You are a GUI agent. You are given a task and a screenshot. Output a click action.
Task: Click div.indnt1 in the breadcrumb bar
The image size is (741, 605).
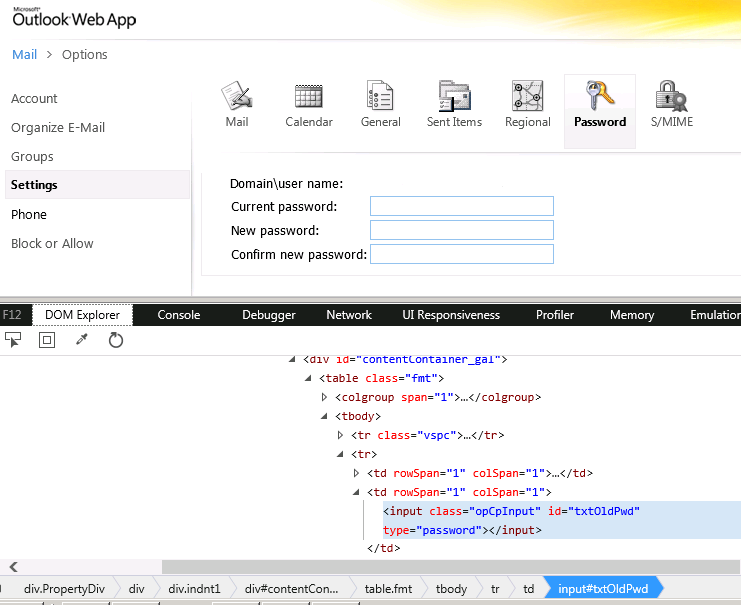click(x=194, y=589)
